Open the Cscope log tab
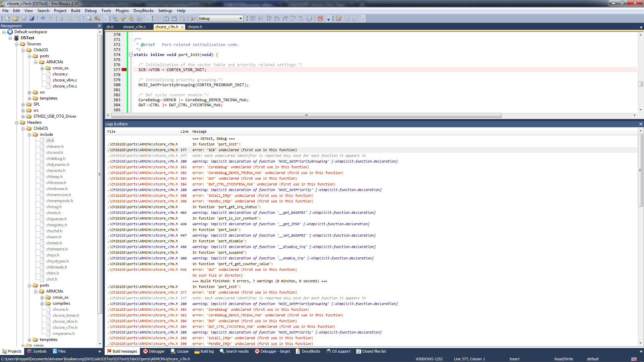This screenshot has width=644, height=362. [179, 351]
